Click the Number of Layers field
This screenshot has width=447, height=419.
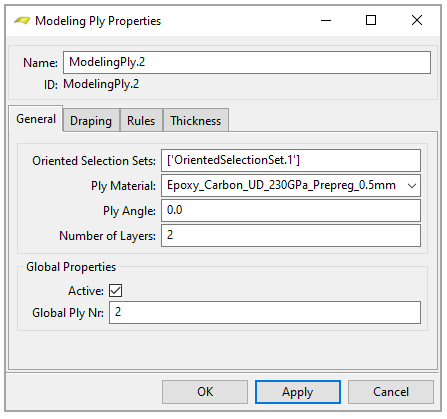point(291,235)
